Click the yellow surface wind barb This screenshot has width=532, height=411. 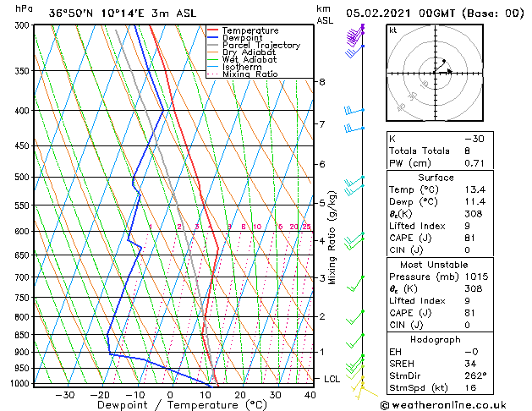365,390
